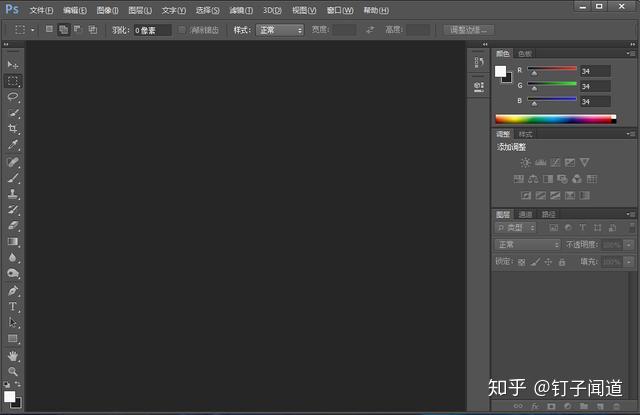Enable Intersect with Selection mode

click(93, 29)
